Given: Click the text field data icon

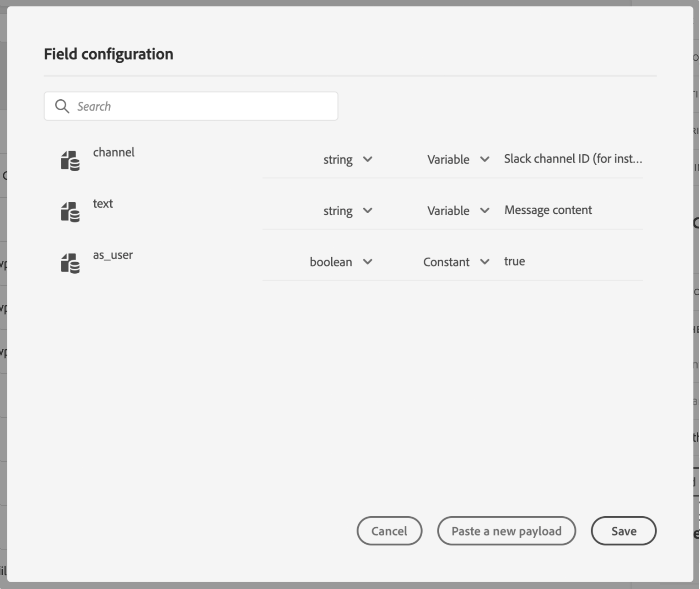Looking at the screenshot, I should click(x=70, y=212).
